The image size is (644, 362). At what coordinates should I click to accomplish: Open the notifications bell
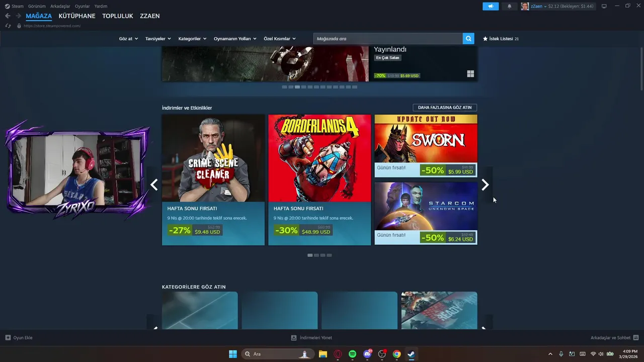[509, 6]
